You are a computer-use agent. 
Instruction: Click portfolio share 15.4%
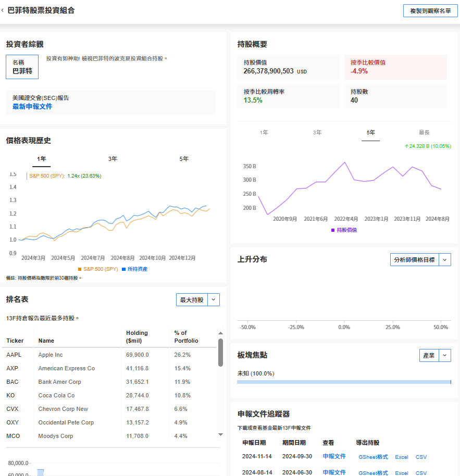pos(182,368)
